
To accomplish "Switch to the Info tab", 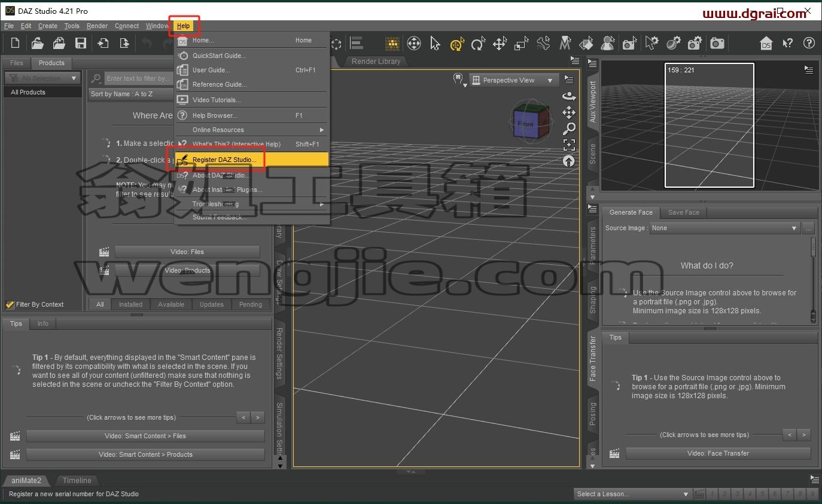I will pos(43,323).
